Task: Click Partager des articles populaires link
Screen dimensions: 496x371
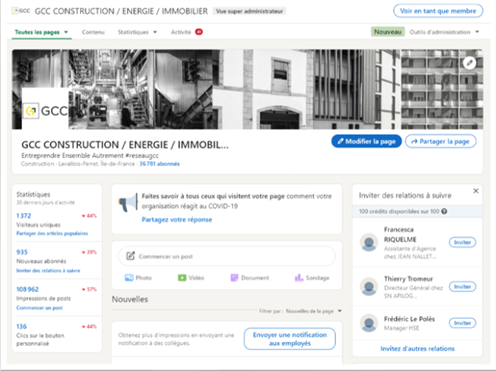Action: [x=52, y=233]
